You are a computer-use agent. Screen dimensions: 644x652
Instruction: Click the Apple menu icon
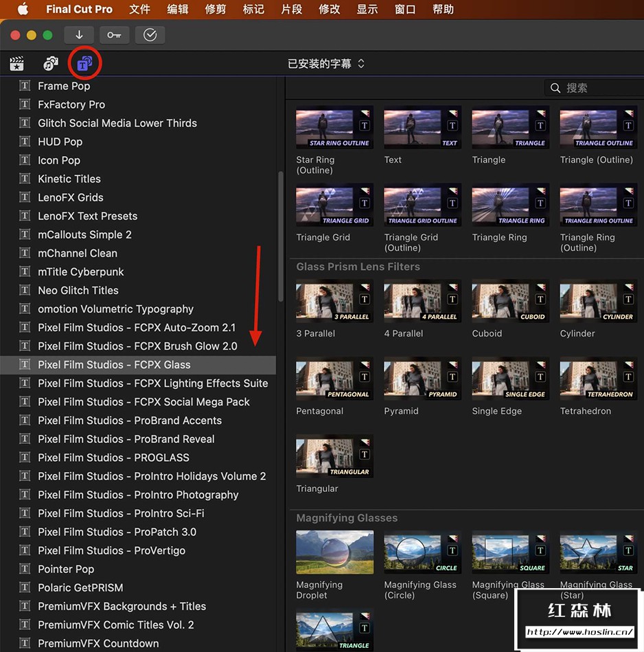tap(23, 10)
